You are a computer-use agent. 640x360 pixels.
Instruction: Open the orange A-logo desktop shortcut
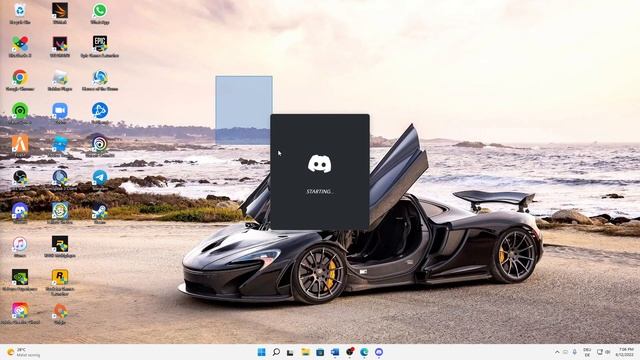coord(20,146)
